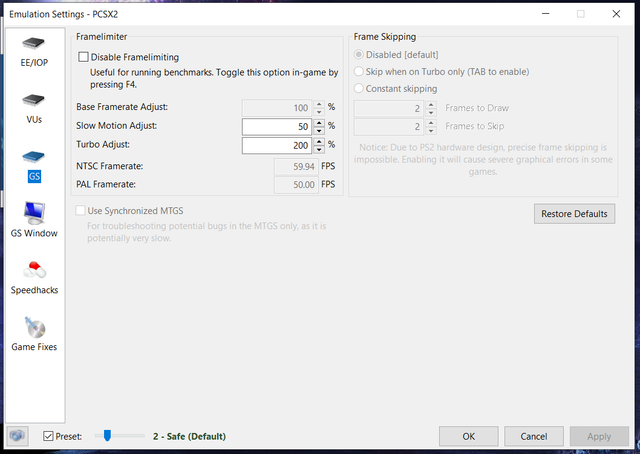Toggle Use Synchronized MTGS checkbox
The height and width of the screenshot is (454, 640).
(80, 211)
